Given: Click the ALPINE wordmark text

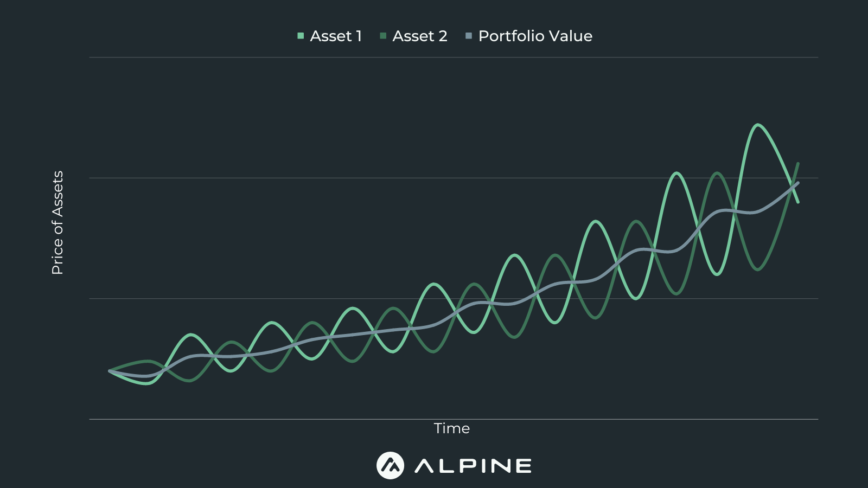Looking at the screenshot, I should point(473,466).
